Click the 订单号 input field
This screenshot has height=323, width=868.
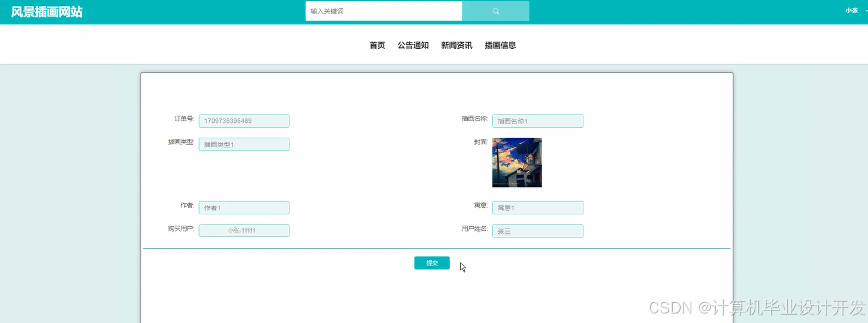coord(244,121)
